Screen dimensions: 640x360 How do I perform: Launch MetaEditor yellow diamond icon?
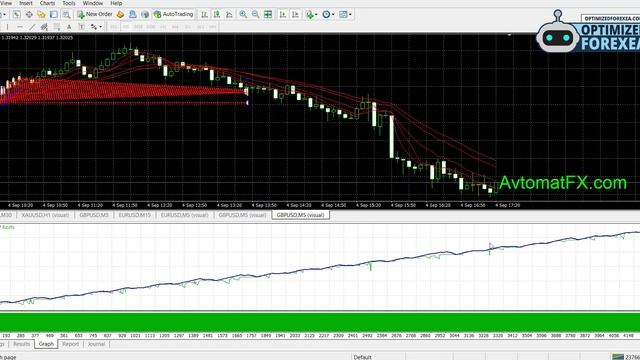(120, 15)
